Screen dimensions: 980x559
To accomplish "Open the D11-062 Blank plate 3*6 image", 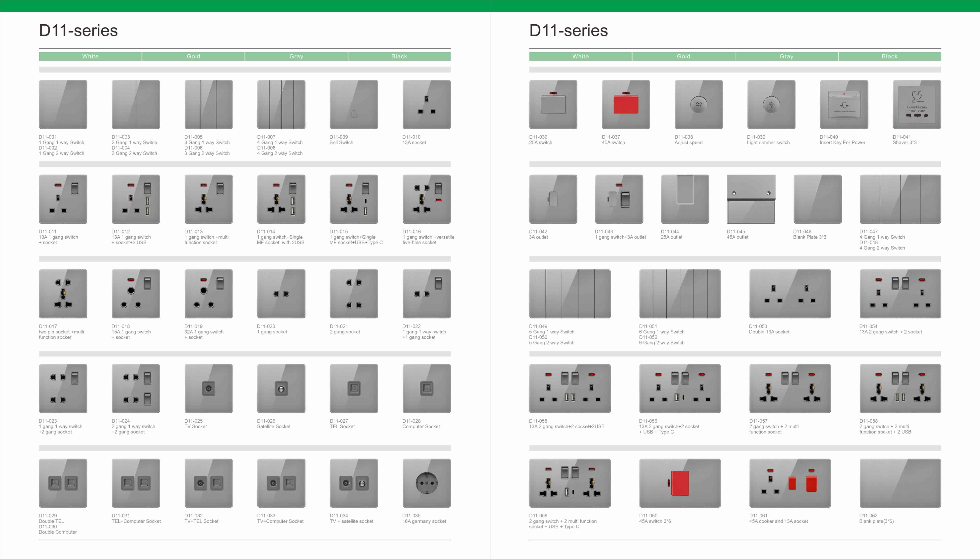I will pos(900,483).
